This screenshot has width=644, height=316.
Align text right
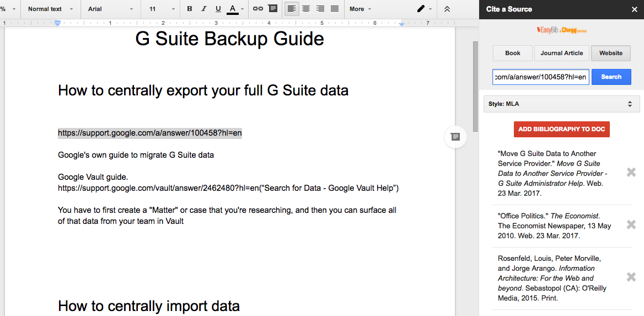pos(320,9)
